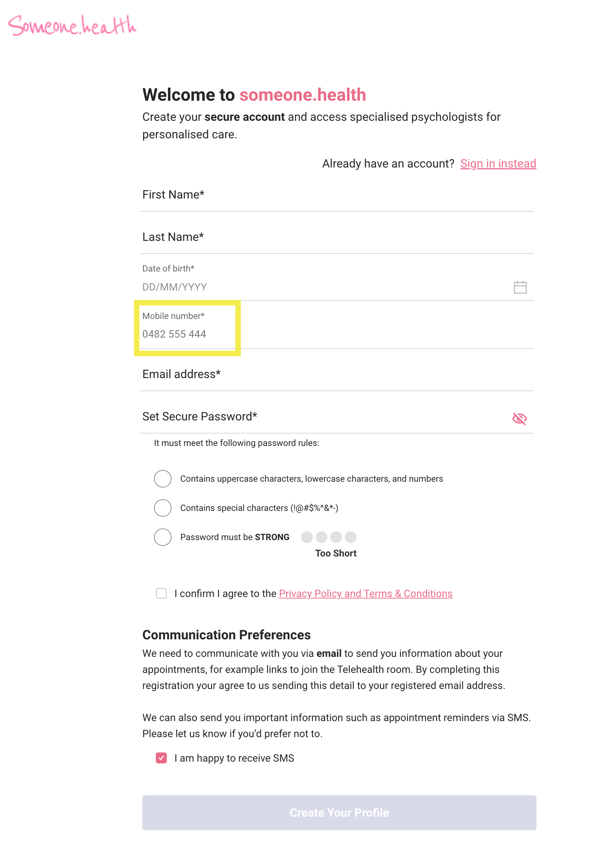Screen dimensions: 616x851
Task: Check the Privacy Policy agreement checkbox
Action: click(161, 594)
